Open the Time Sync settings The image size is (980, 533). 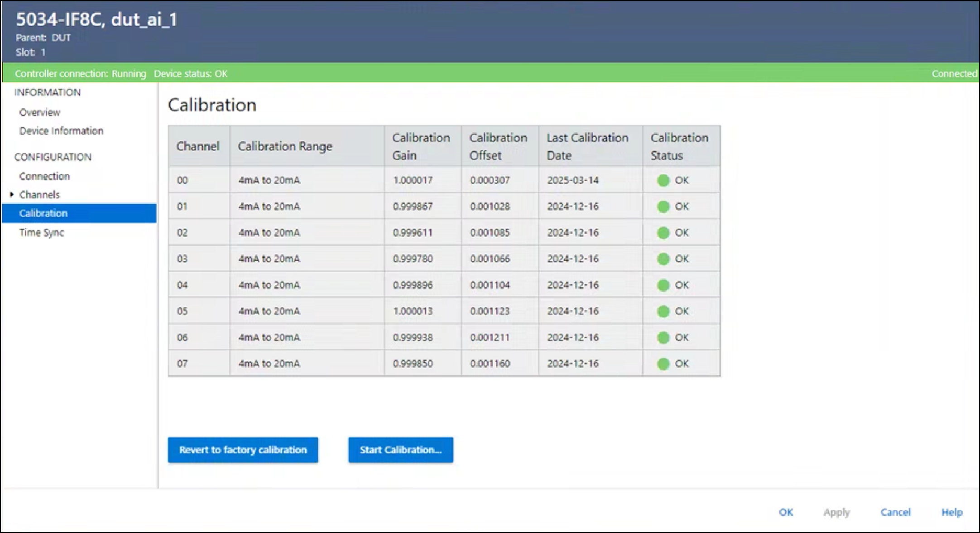pyautogui.click(x=41, y=233)
